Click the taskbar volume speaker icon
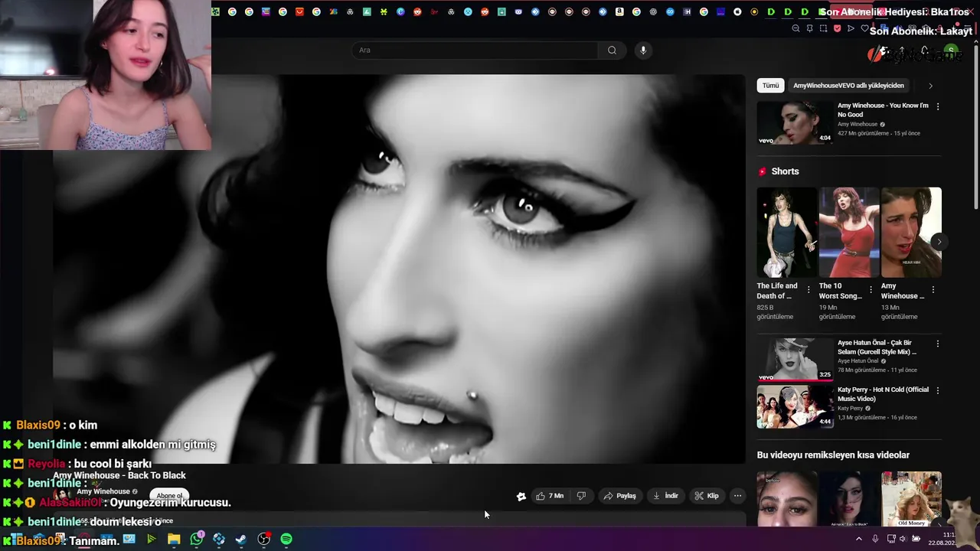The height and width of the screenshot is (551, 980). (903, 539)
